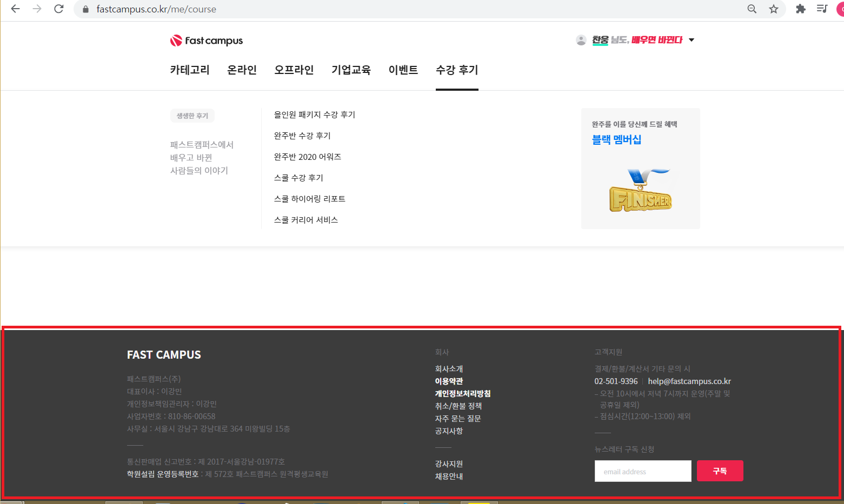Click the Finisher medal image
The width and height of the screenshot is (844, 504).
(641, 190)
